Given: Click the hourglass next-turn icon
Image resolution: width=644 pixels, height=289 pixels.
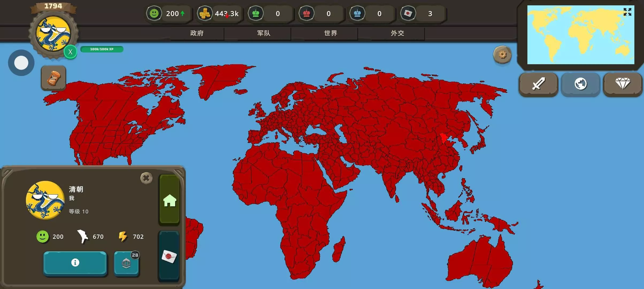Looking at the screenshot, I should click(53, 78).
